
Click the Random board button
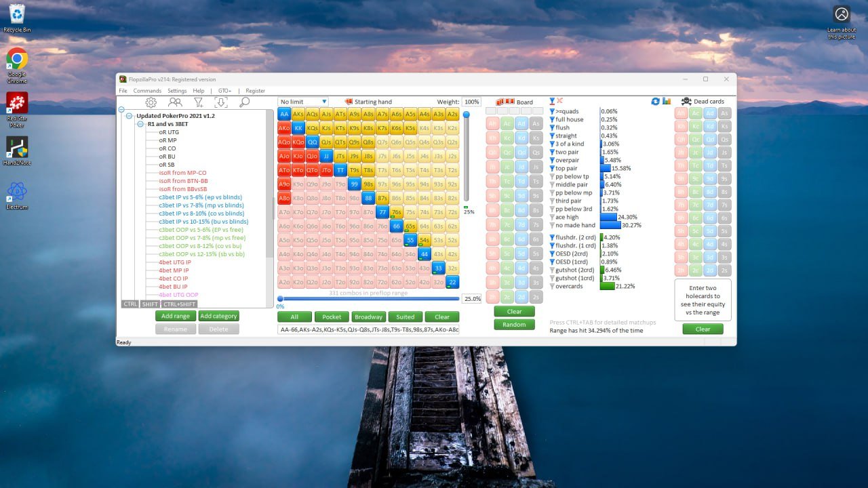coord(514,324)
